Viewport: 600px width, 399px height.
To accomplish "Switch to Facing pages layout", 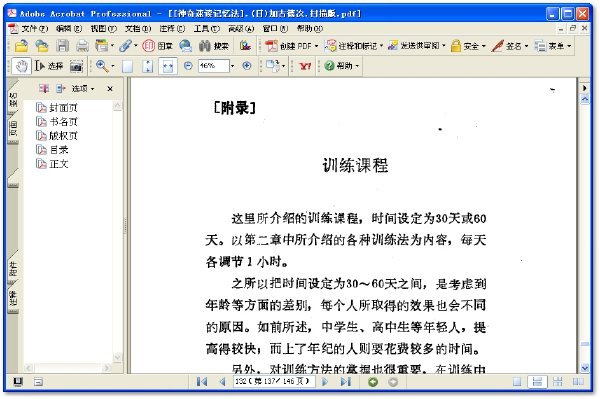I will coord(578,381).
